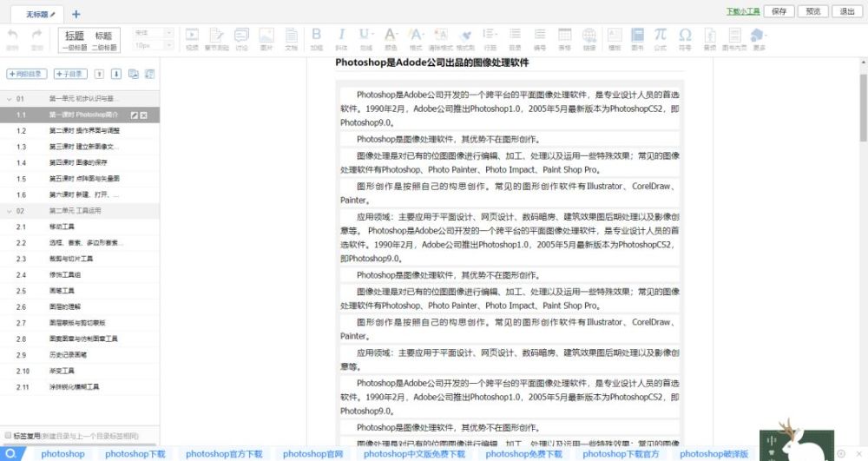
Task: Click the bulleted list icon left of 编号
Action: coord(515,35)
